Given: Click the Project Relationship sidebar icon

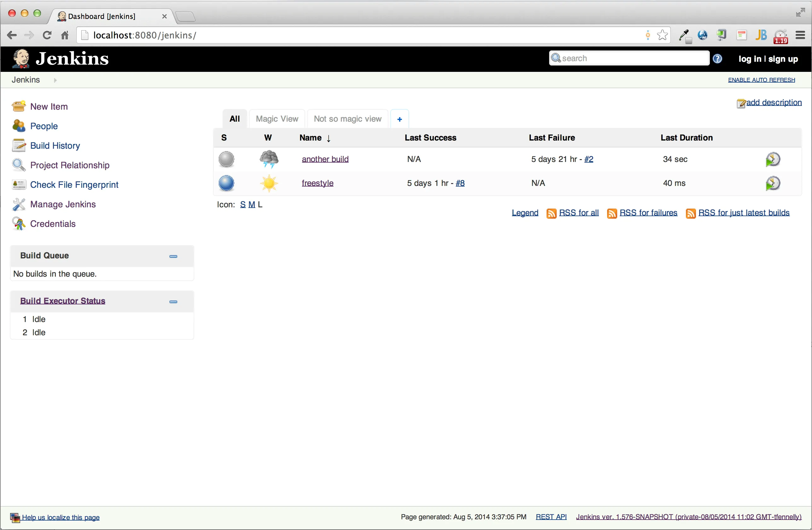Looking at the screenshot, I should [x=18, y=165].
